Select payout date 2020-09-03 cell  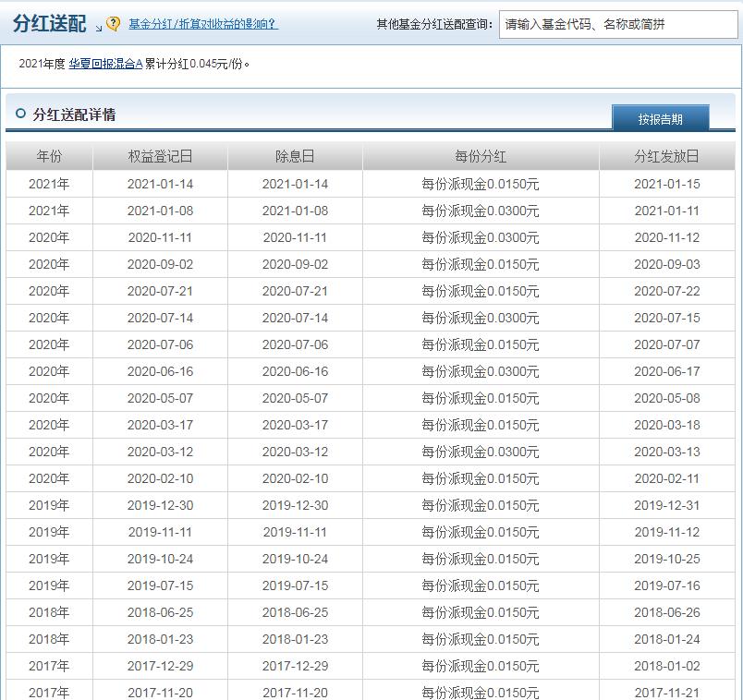point(666,264)
